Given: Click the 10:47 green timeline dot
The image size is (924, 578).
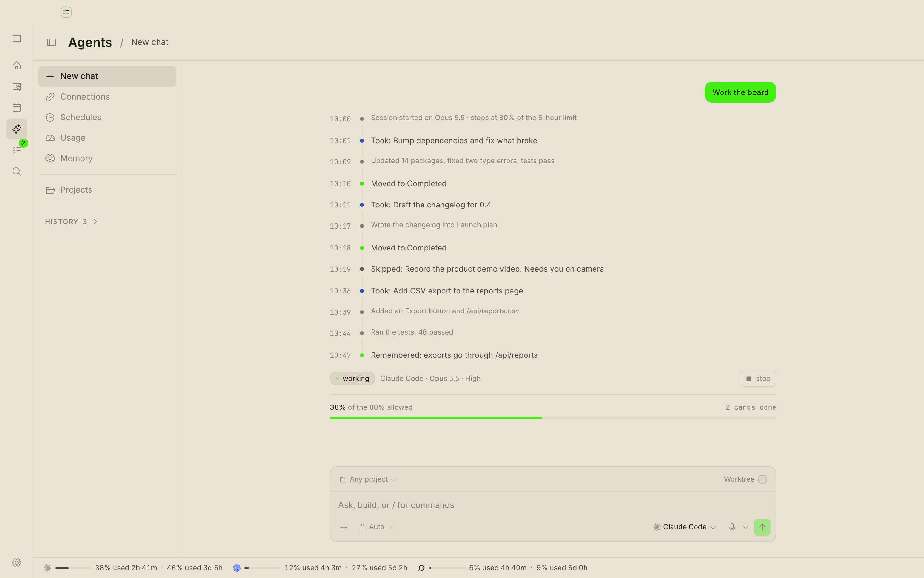Looking at the screenshot, I should (362, 355).
